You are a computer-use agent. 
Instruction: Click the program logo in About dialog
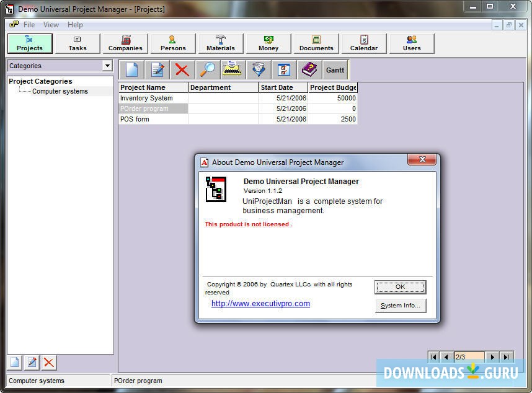click(x=216, y=189)
